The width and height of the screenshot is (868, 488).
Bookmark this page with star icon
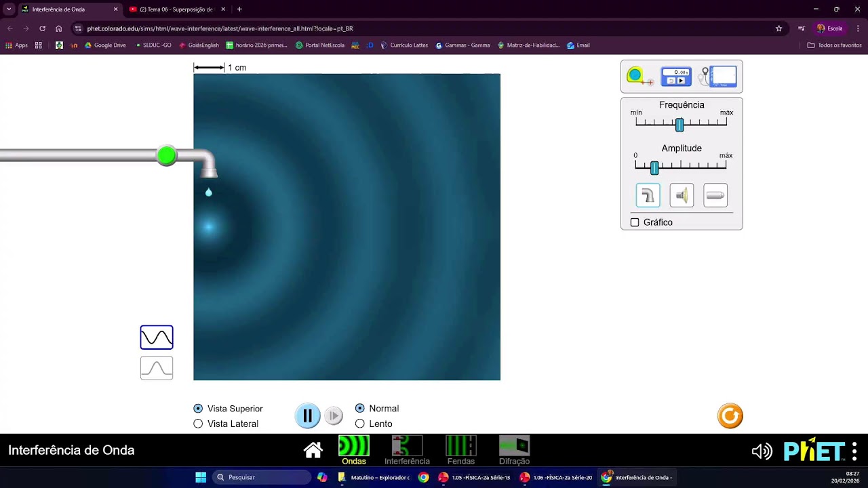(778, 28)
